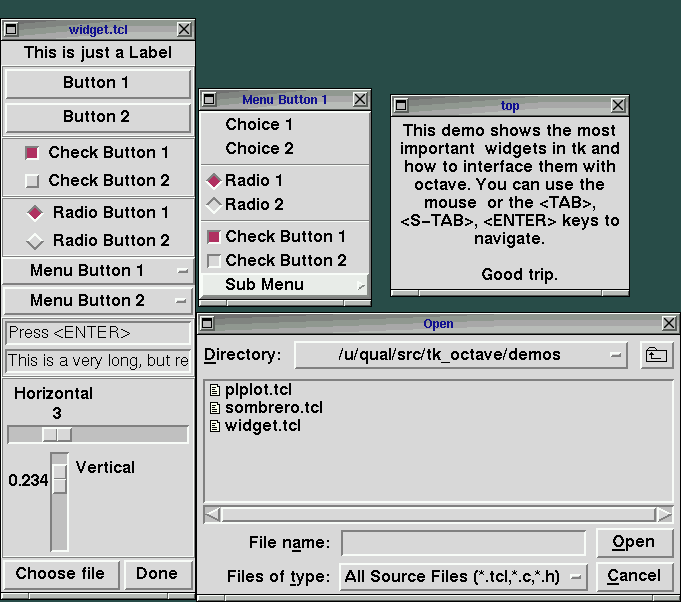The image size is (681, 602).
Task: Toggle Check Button 1 in widget window
Action: click(x=32, y=153)
